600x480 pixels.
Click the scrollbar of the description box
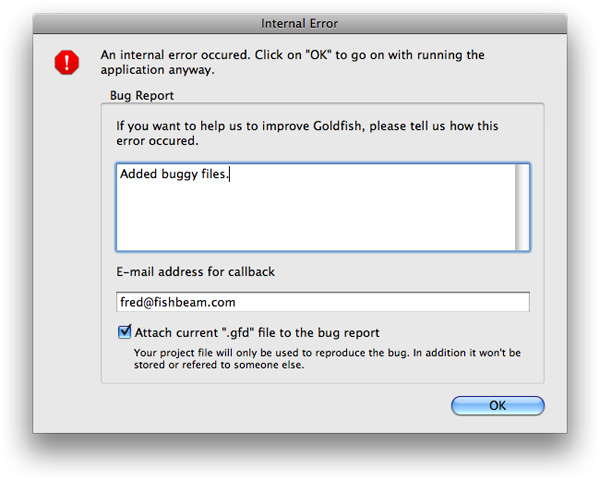tap(522, 207)
